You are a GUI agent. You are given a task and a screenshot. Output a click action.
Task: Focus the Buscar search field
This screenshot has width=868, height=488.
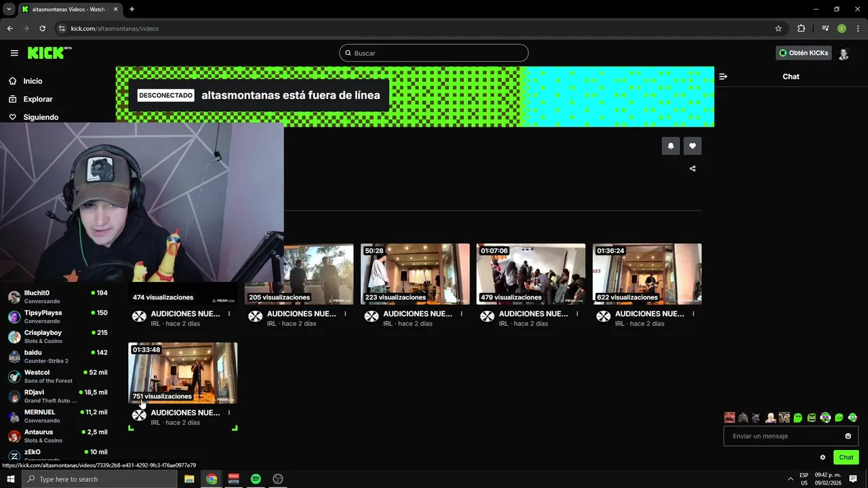(x=434, y=53)
